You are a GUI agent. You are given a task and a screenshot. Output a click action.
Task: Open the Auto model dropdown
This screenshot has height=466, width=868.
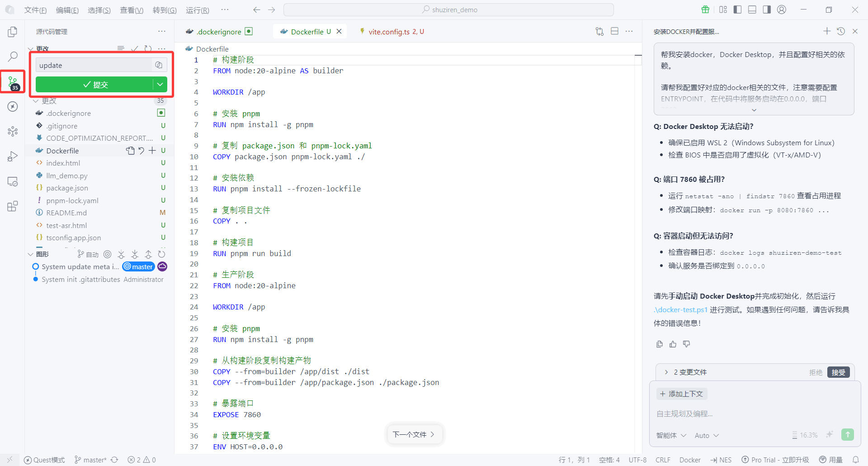(707, 435)
